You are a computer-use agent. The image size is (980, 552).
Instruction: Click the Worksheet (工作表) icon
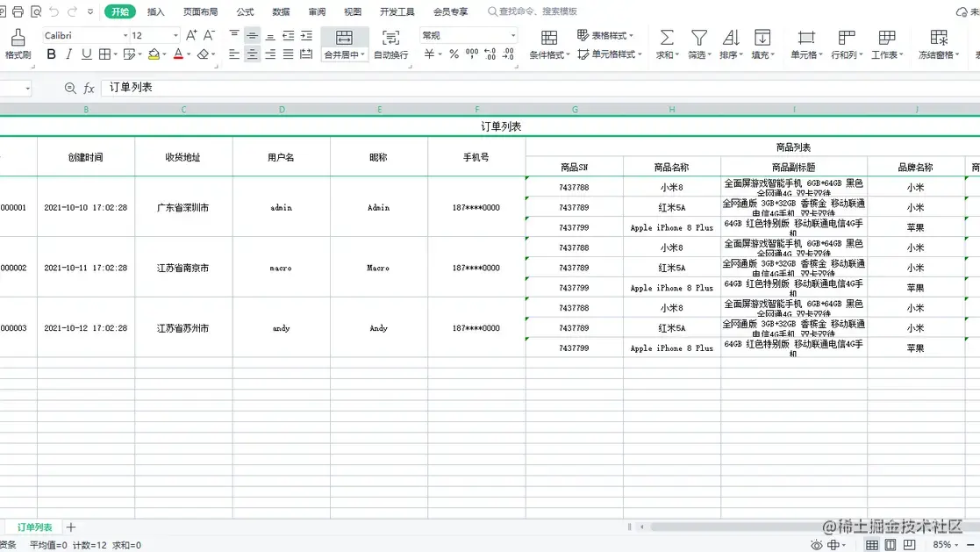coord(886,38)
